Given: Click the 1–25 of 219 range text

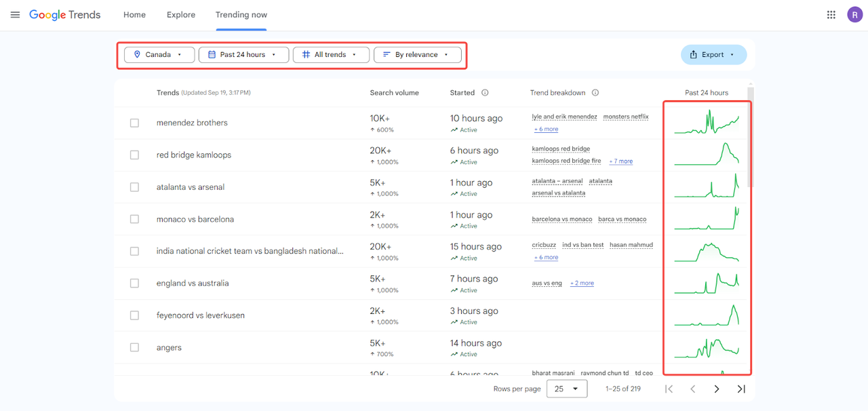Looking at the screenshot, I should [x=623, y=389].
